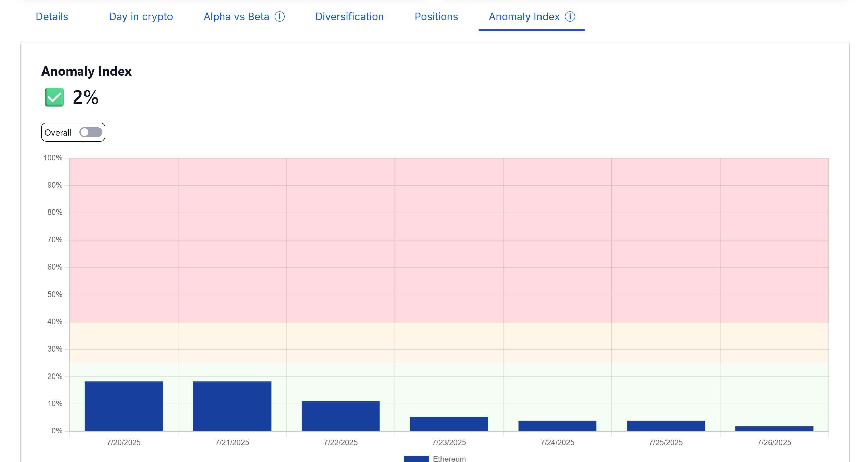Image resolution: width=868 pixels, height=462 pixels.
Task: Click info icon beside Anomaly Index tab
Action: point(570,17)
